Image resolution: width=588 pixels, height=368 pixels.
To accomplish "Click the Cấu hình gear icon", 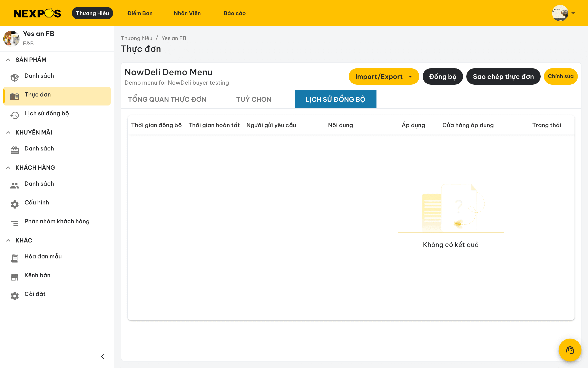I will click(x=14, y=204).
